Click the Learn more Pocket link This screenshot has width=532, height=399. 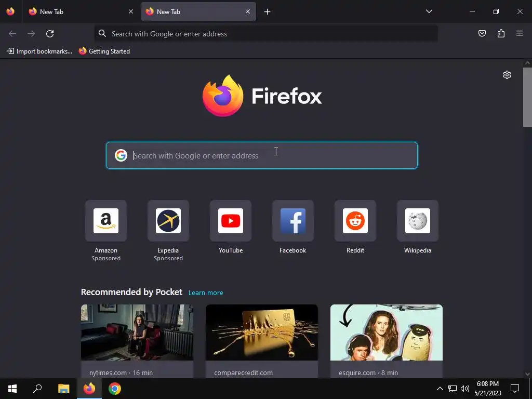(x=206, y=293)
